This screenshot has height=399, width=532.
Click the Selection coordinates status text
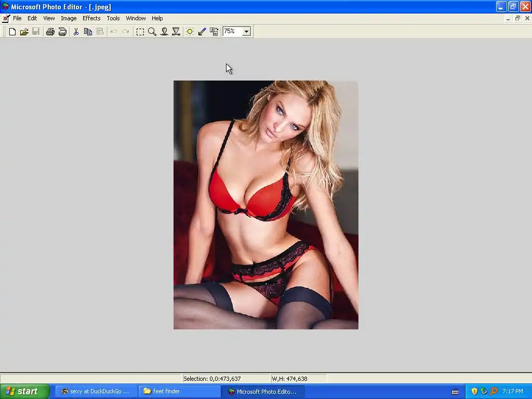pos(212,379)
